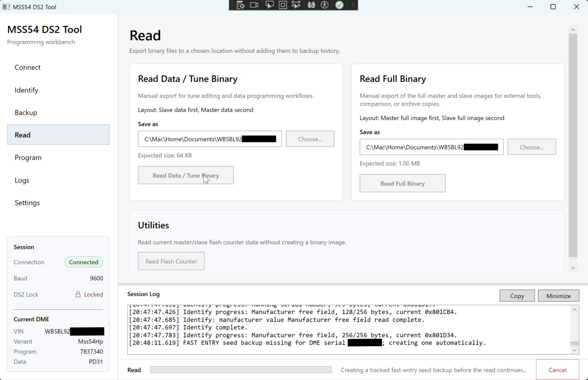Screen dimensions: 588x380
Task: Click the DS2 Lock padlock icon
Action: tap(78, 294)
